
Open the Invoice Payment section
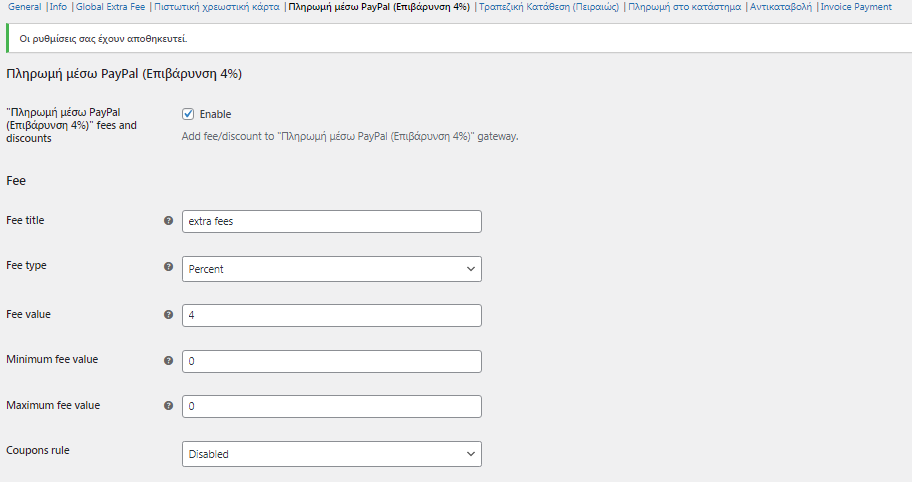click(x=856, y=7)
